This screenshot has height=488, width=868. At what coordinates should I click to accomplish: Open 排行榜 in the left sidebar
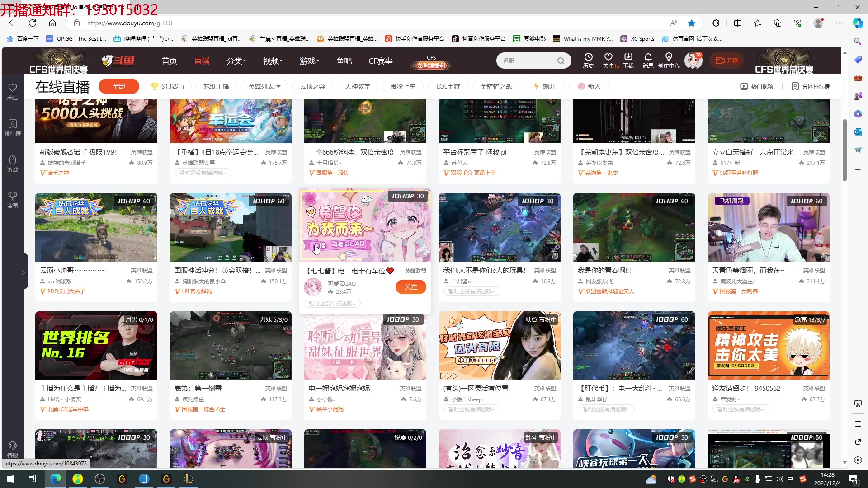13,127
